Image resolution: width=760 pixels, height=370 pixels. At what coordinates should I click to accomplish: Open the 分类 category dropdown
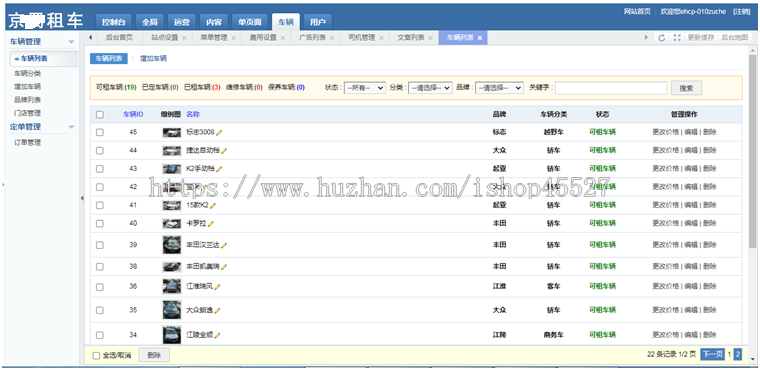pyautogui.click(x=430, y=88)
